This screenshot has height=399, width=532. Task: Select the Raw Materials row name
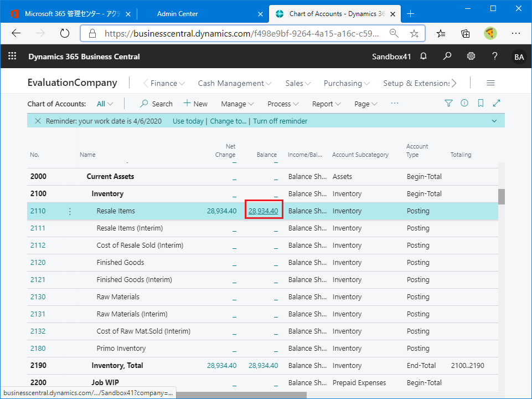pyautogui.click(x=118, y=297)
